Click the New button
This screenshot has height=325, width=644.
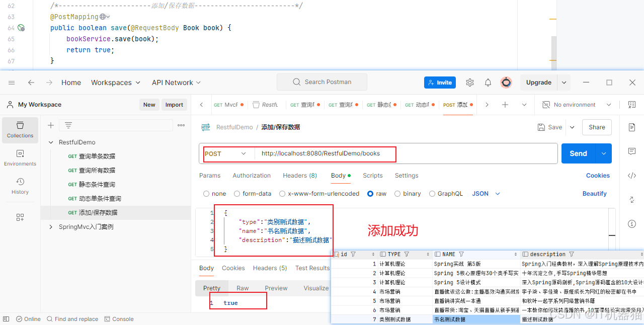click(x=149, y=105)
